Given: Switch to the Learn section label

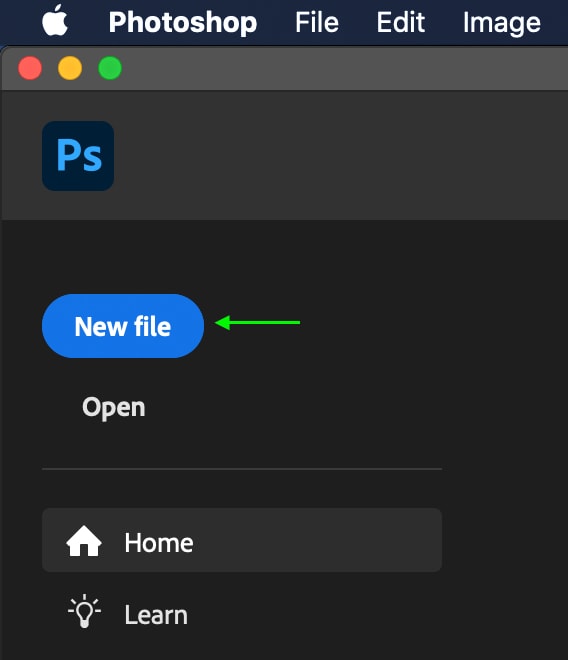Looking at the screenshot, I should 156,615.
